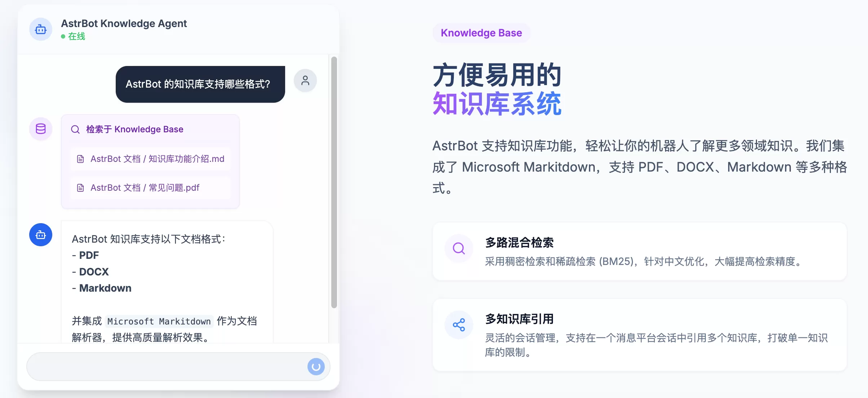
Task: Click the intro paragraph mentioning Microsoft Markitdown
Action: pyautogui.click(x=640, y=167)
